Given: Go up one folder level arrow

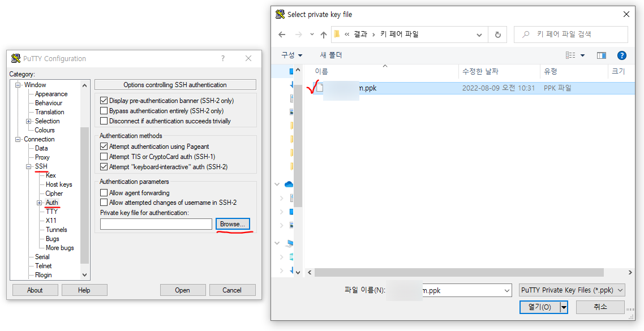Looking at the screenshot, I should pyautogui.click(x=323, y=35).
